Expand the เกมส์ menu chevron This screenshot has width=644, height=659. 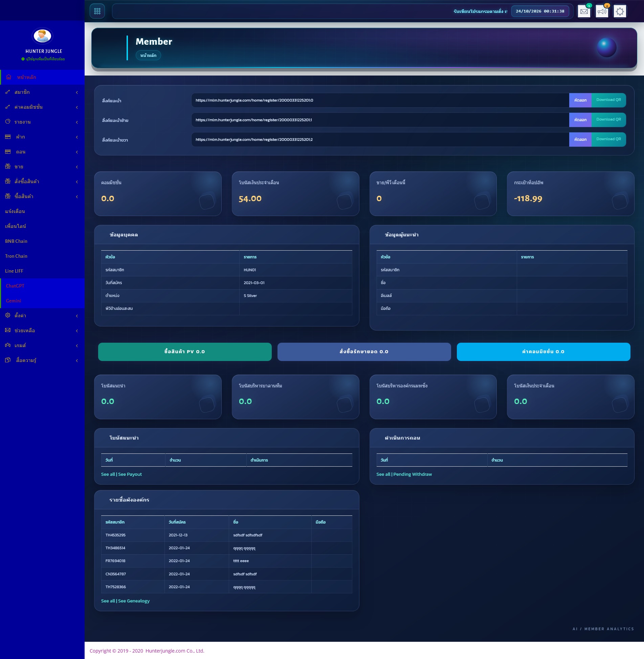tap(77, 345)
